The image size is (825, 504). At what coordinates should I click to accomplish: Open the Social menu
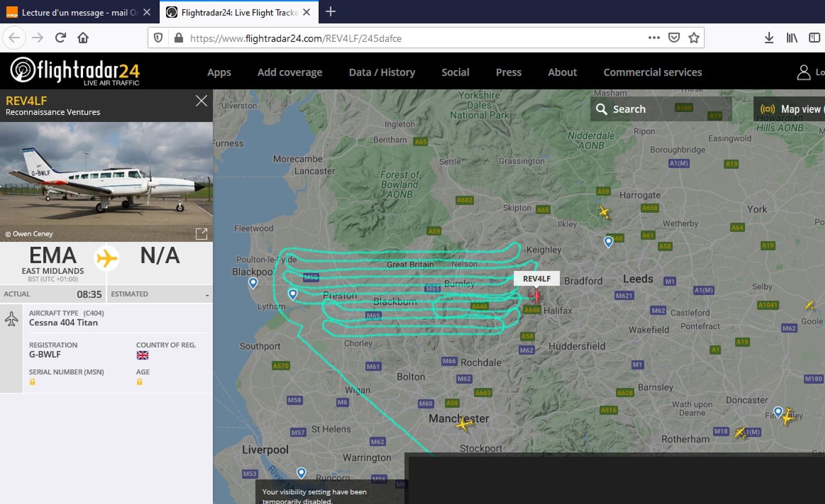point(455,72)
